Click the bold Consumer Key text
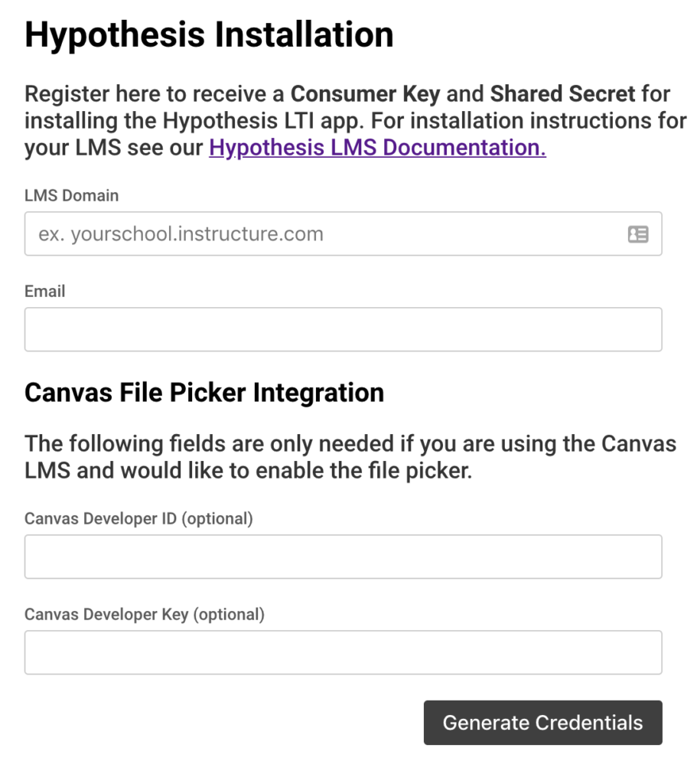The image size is (697, 784). click(x=366, y=94)
